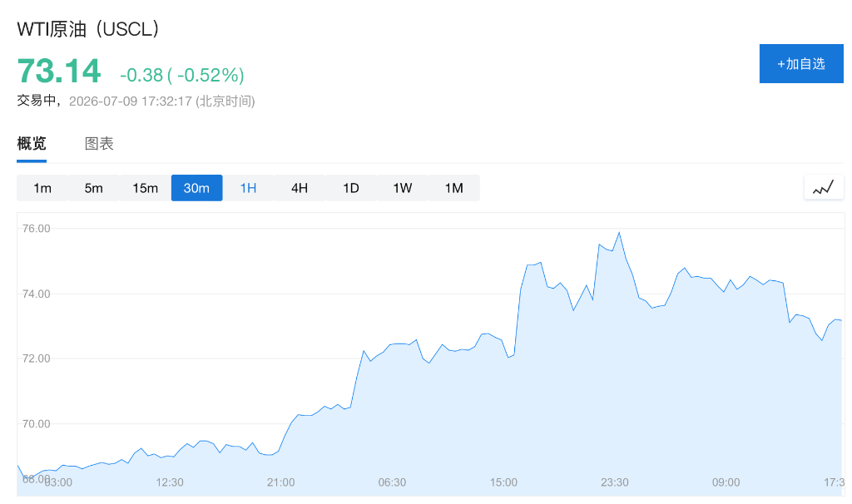Choose the 30m timeframe button
The image size is (852, 504).
[196, 188]
